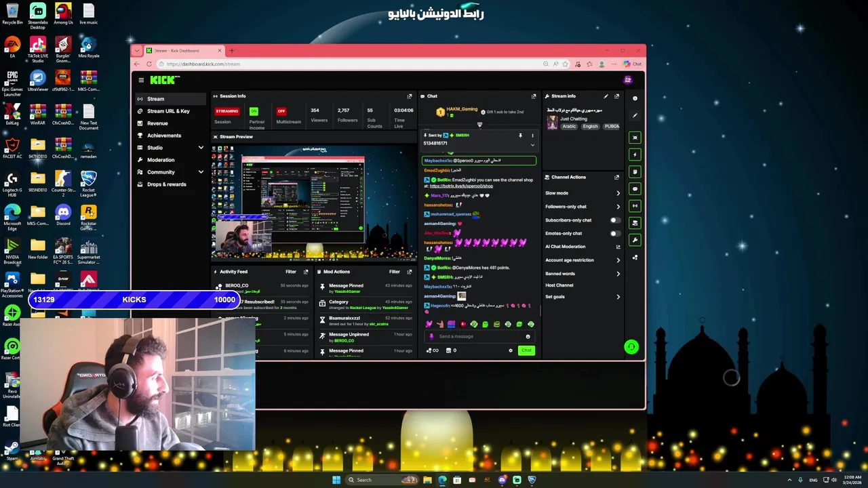868x488 pixels.
Task: Pop out the Channel Actions panel
Action: (616, 178)
